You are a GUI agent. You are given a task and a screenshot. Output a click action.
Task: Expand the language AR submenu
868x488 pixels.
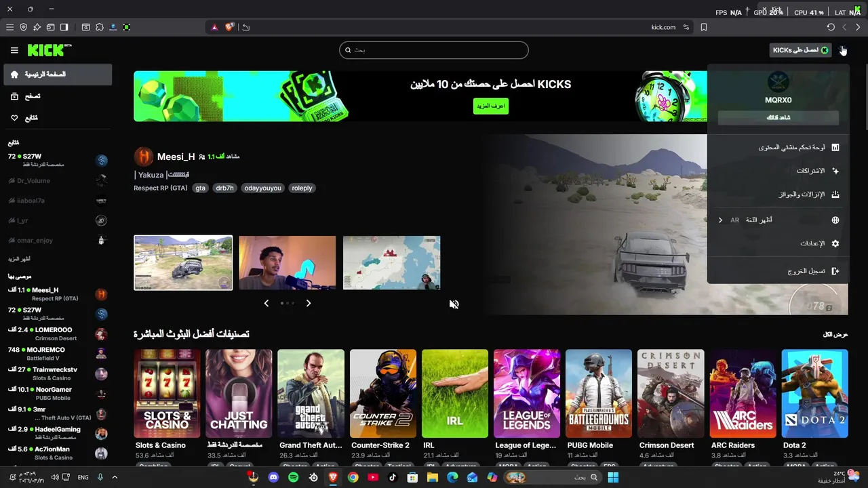tap(778, 220)
